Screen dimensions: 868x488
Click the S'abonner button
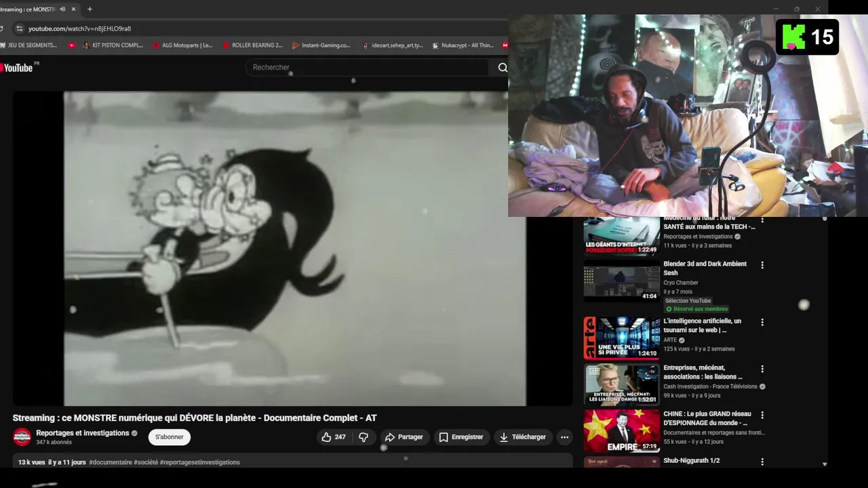tap(170, 437)
